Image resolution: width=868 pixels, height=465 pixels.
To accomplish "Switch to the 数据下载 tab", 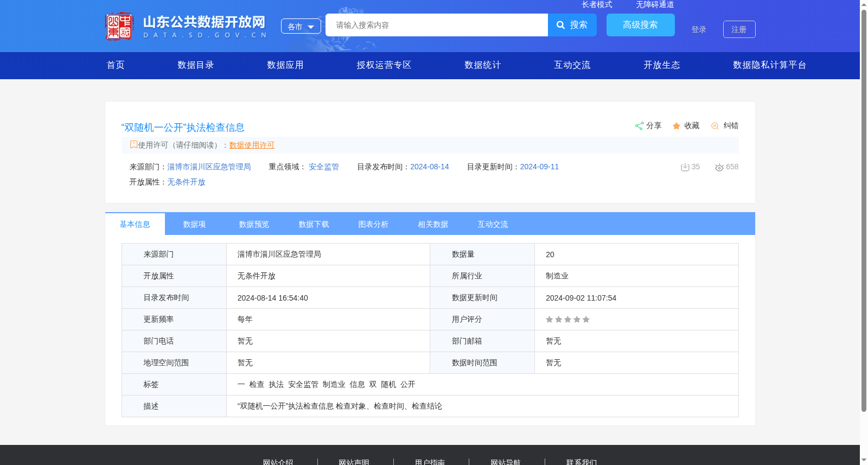I will tap(314, 224).
